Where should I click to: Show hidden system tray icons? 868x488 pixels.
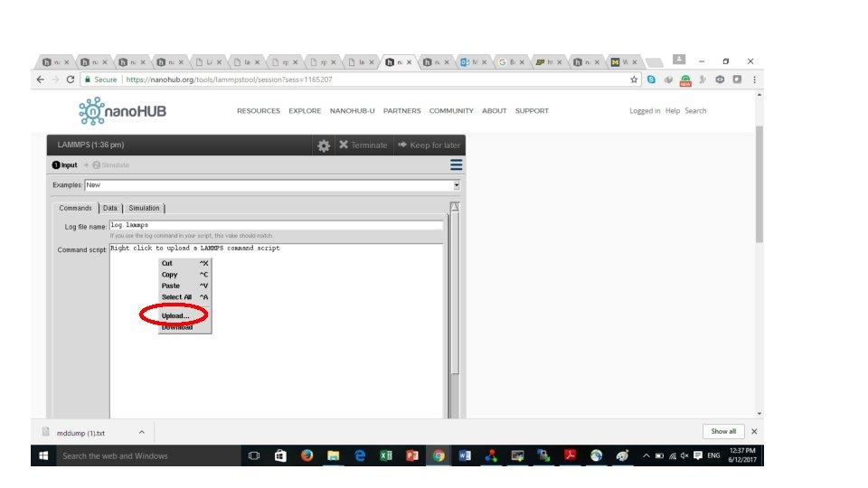tap(646, 455)
